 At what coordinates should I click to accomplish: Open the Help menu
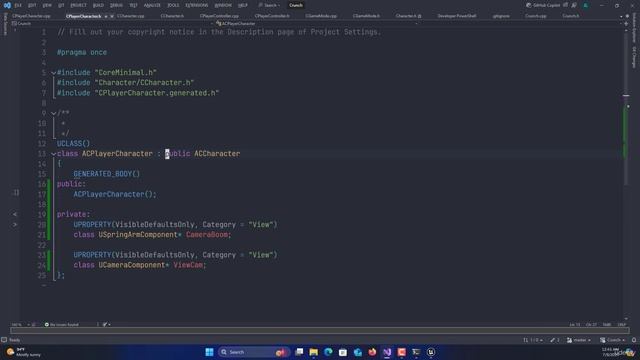(243, 5)
